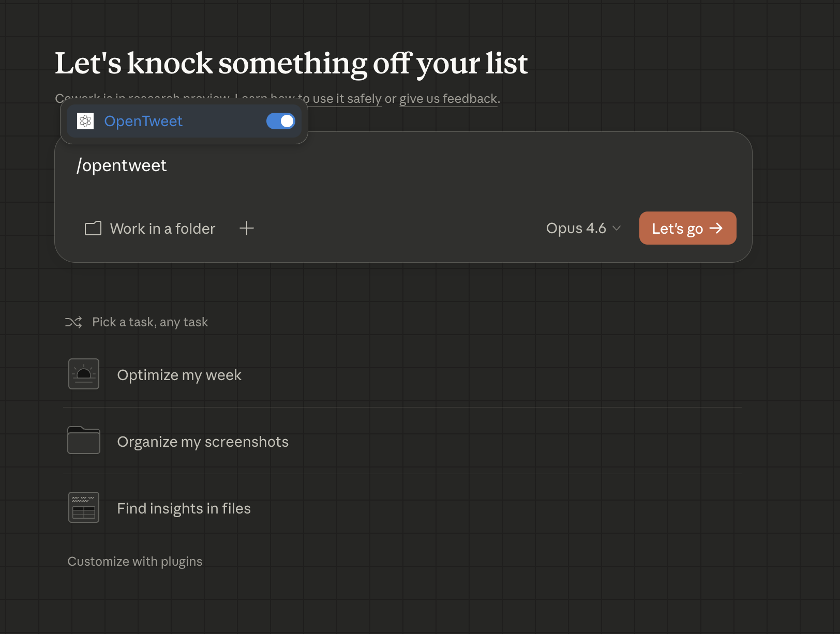Open Customize with plugins
This screenshot has width=840, height=634.
(135, 562)
